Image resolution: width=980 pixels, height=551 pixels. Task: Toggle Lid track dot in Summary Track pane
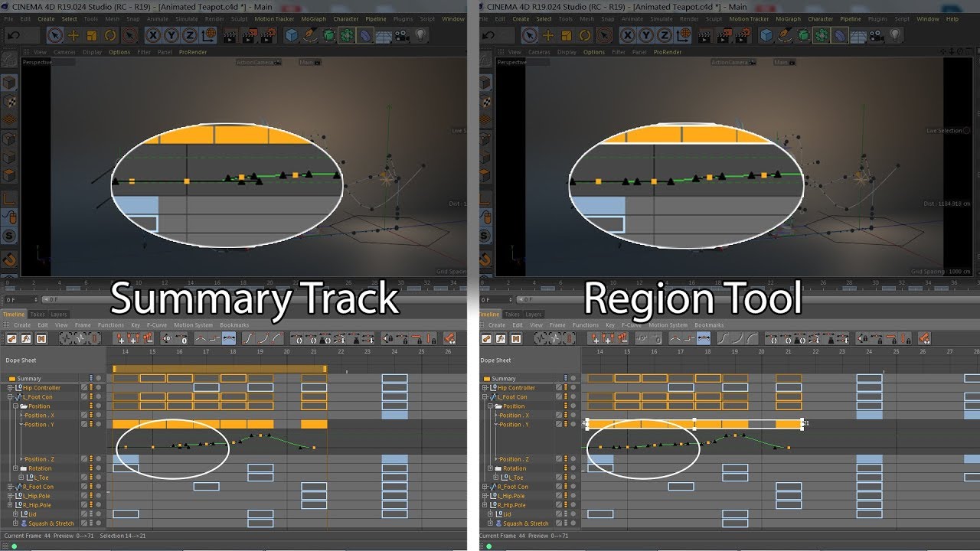[x=99, y=514]
